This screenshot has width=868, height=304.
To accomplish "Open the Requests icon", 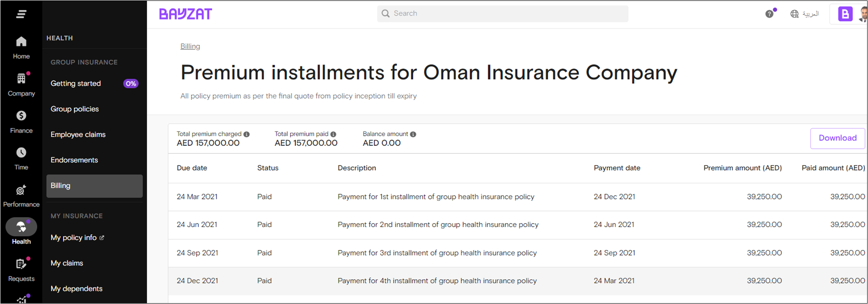I will pyautogui.click(x=21, y=263).
